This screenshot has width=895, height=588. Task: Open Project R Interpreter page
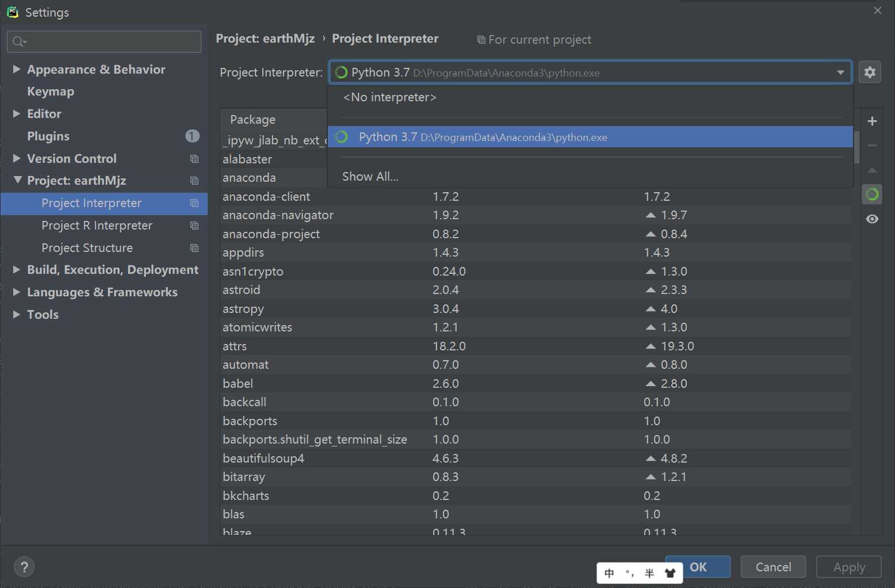[97, 226]
